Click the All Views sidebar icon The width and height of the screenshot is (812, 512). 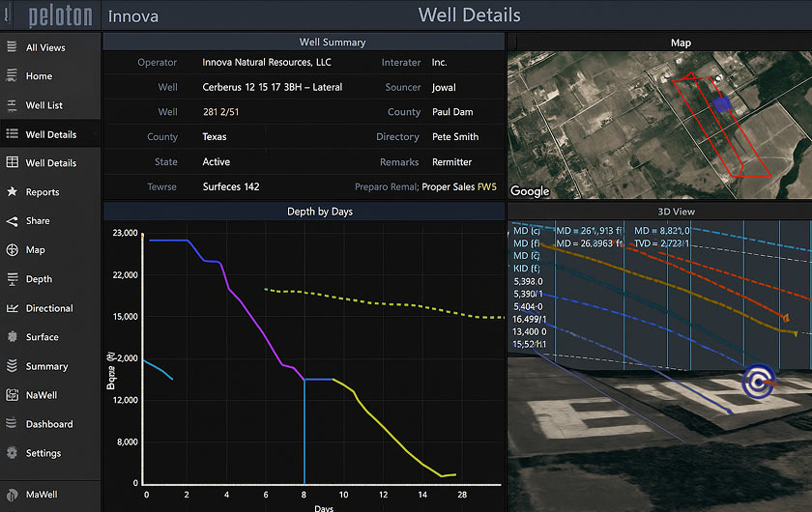click(x=13, y=47)
